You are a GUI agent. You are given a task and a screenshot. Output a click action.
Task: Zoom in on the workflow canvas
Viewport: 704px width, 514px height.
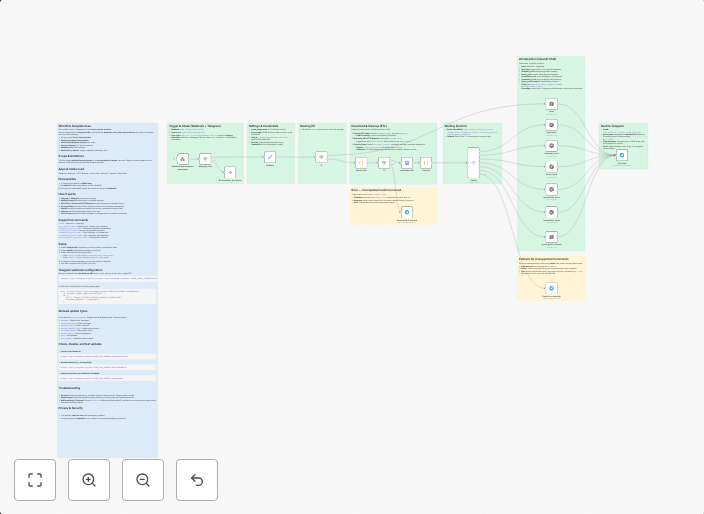point(89,480)
